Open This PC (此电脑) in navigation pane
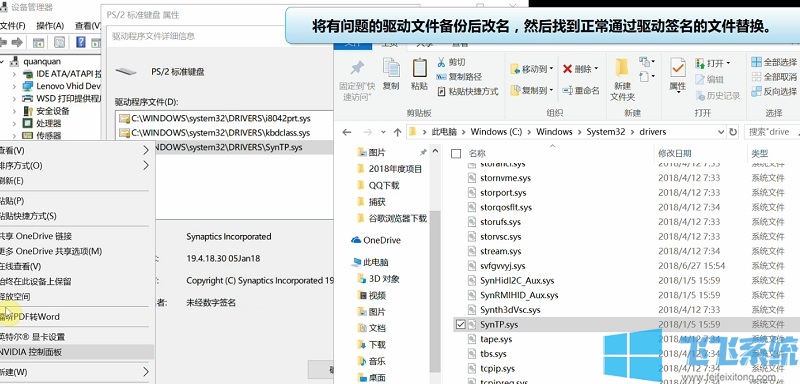Screen dimensions: 800x384 pos(370,262)
